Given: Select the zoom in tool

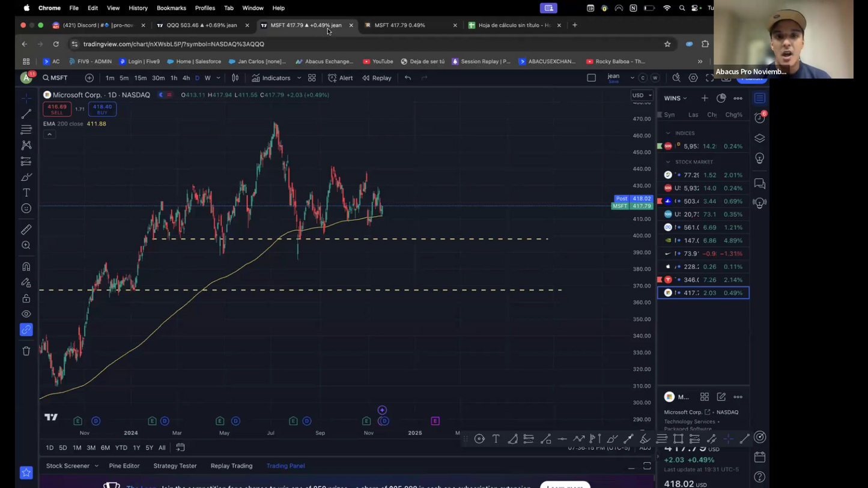Looking at the screenshot, I should (x=26, y=246).
